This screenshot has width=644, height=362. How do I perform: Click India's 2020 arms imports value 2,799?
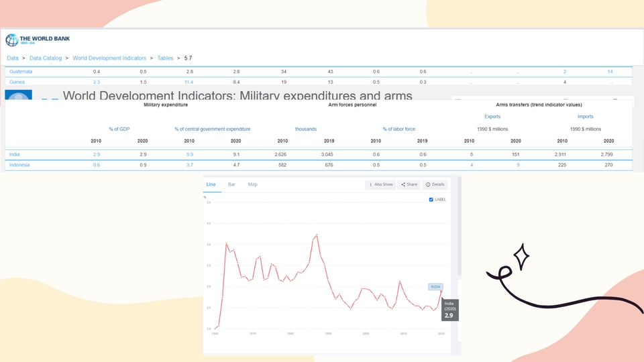click(606, 155)
